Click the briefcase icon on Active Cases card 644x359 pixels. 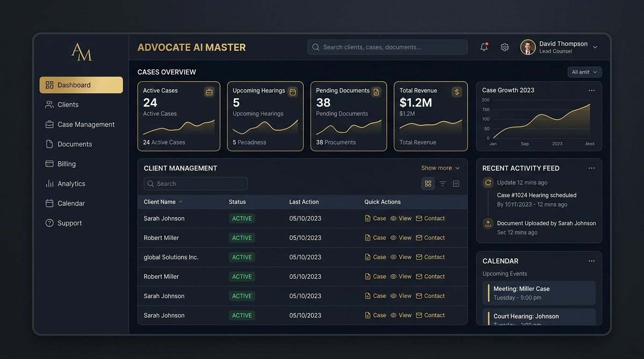point(209,92)
